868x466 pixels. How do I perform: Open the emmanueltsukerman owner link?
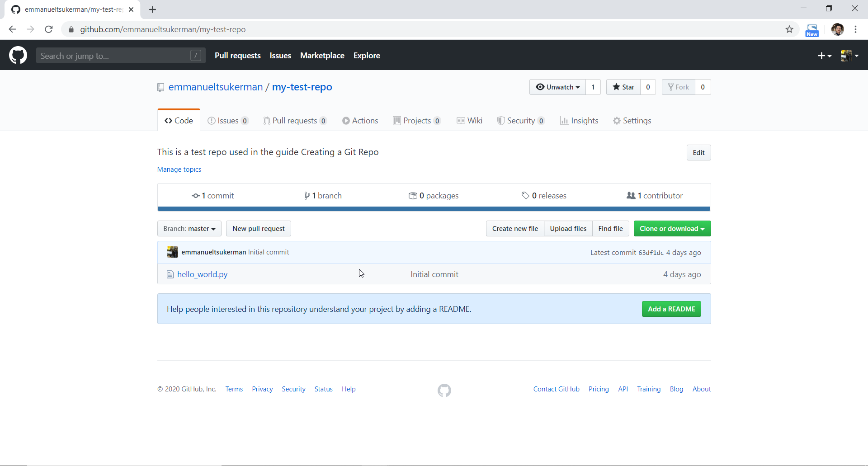216,87
